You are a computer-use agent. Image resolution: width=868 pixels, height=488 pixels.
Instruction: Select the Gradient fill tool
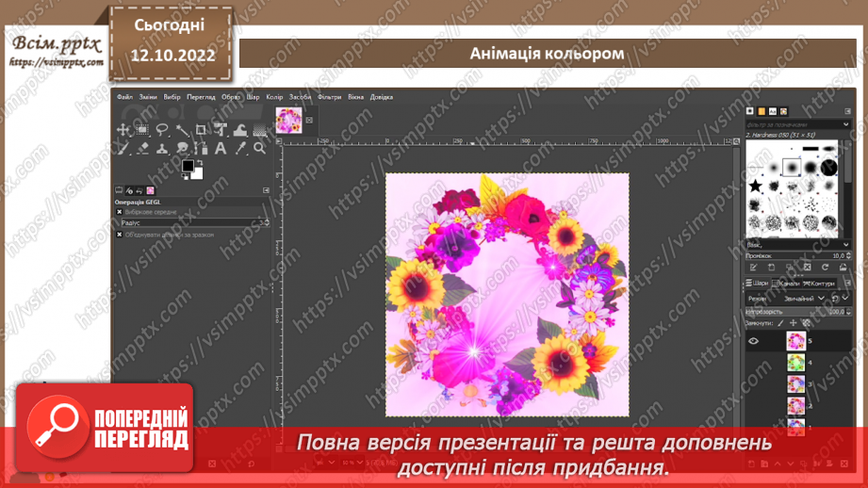coord(259,130)
